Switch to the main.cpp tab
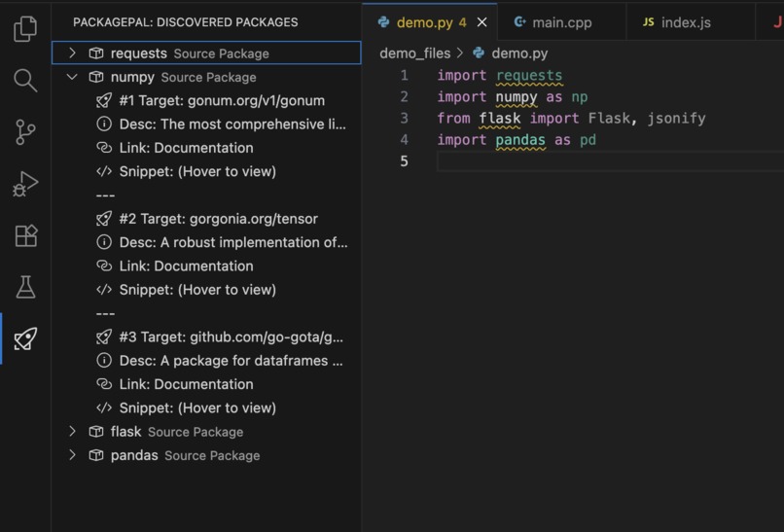Image resolution: width=784 pixels, height=532 pixels. click(561, 22)
